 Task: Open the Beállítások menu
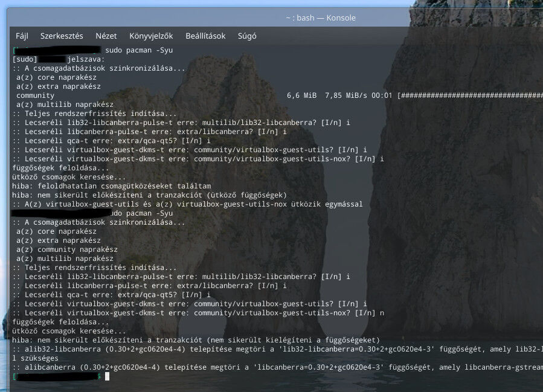(x=205, y=36)
